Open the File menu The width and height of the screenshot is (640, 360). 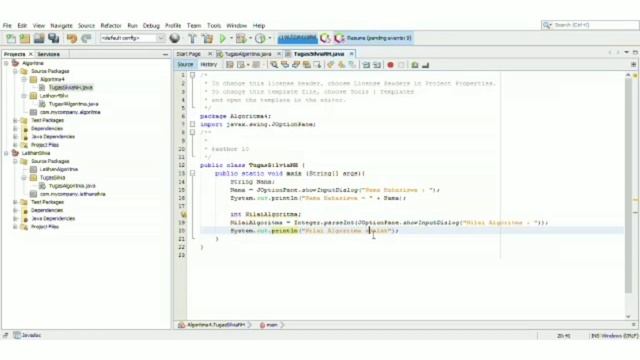point(7,25)
